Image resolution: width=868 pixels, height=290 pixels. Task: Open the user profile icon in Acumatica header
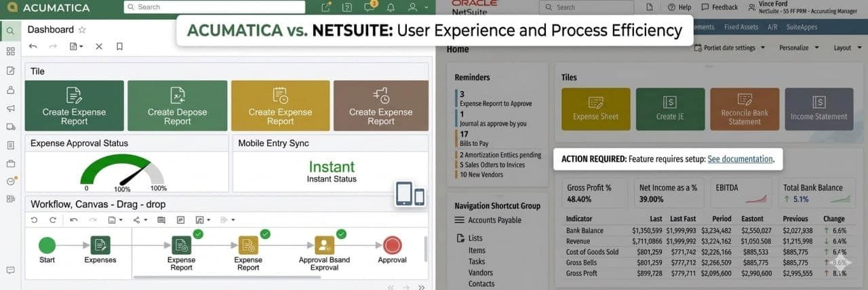tap(412, 7)
